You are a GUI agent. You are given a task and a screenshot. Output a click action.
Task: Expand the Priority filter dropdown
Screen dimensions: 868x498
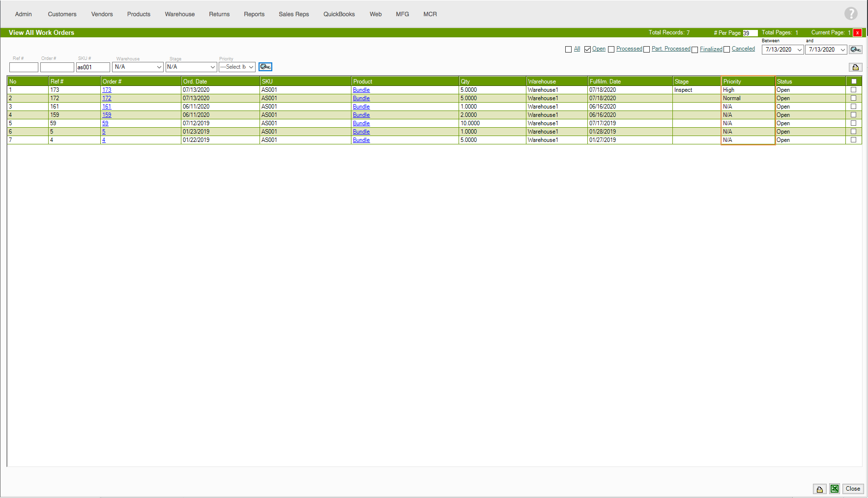point(237,67)
